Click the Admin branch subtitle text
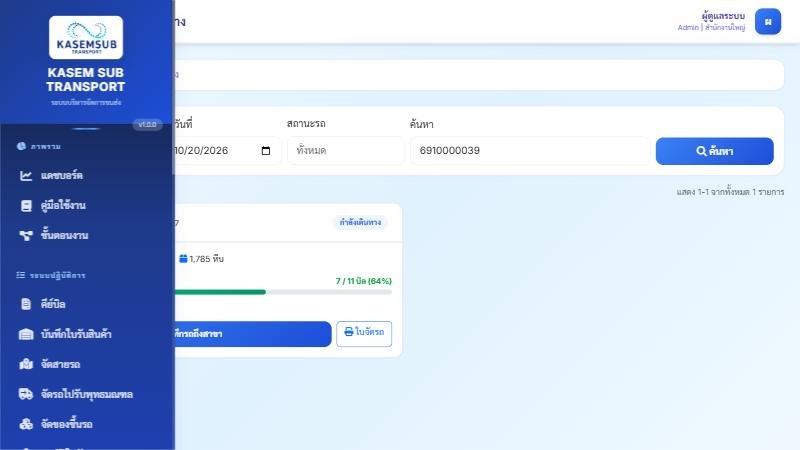Image resolution: width=800 pixels, height=450 pixels. click(x=711, y=28)
